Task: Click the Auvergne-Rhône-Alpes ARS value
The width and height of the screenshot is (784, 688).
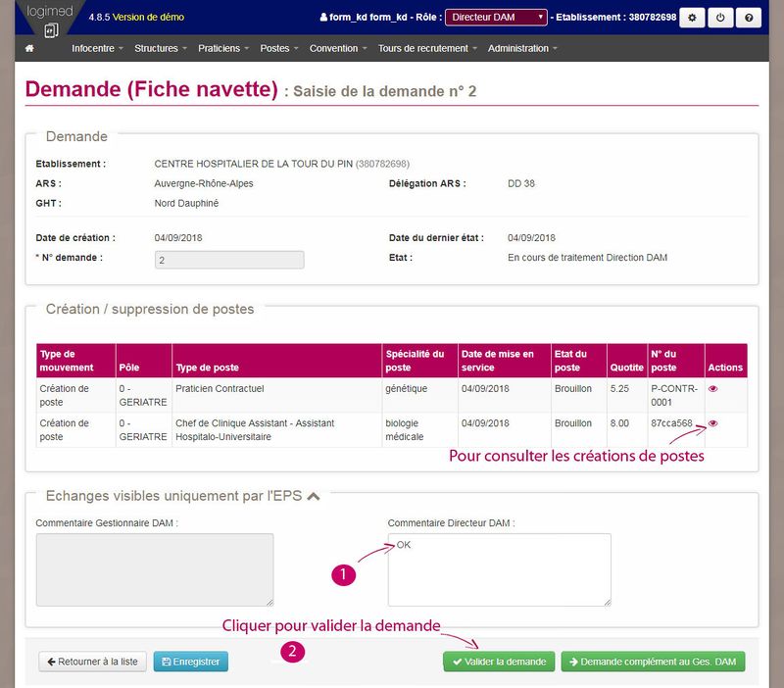Action: coord(204,183)
